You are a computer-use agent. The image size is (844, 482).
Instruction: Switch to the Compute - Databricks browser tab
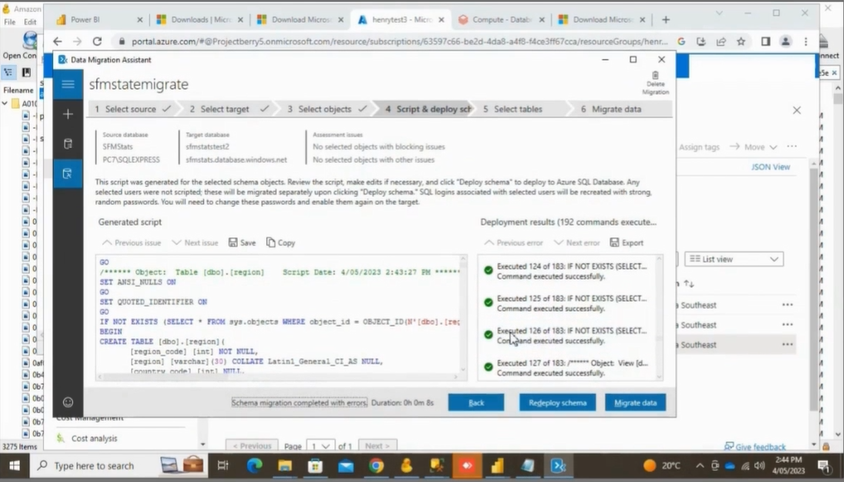(x=501, y=19)
